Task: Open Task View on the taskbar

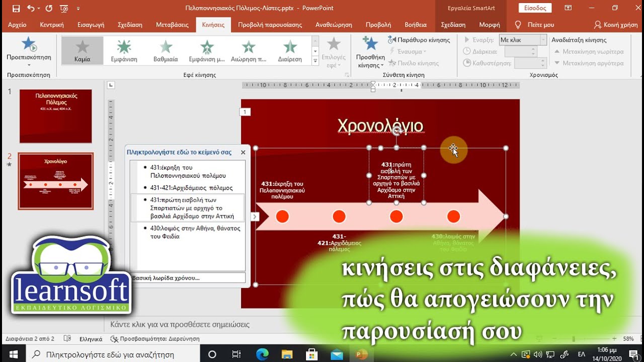Action: pos(236,354)
